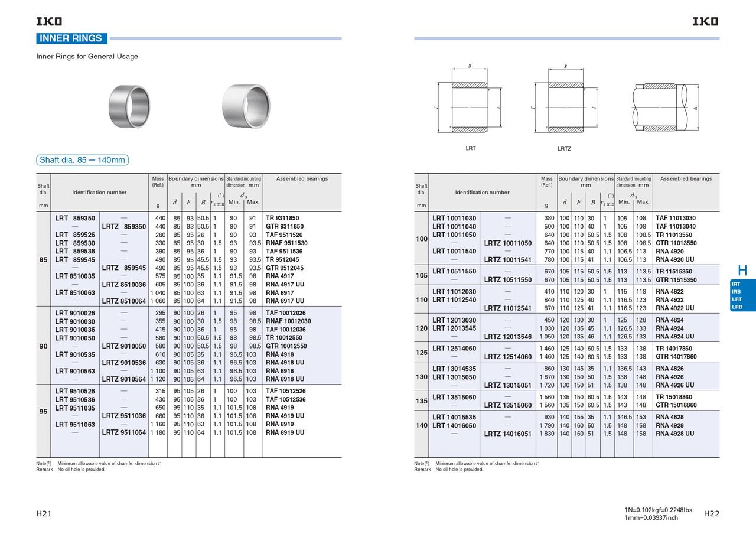Click the IKO logo on page H22

(706, 22)
